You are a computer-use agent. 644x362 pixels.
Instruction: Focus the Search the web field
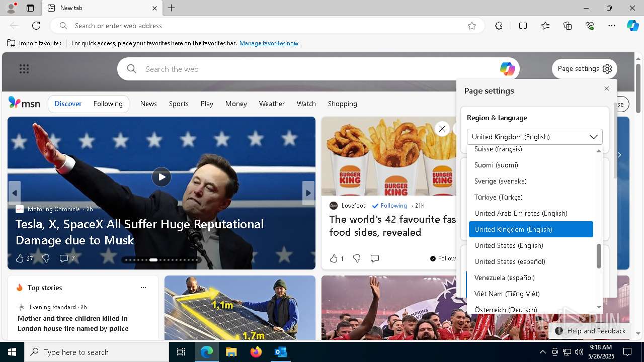319,69
